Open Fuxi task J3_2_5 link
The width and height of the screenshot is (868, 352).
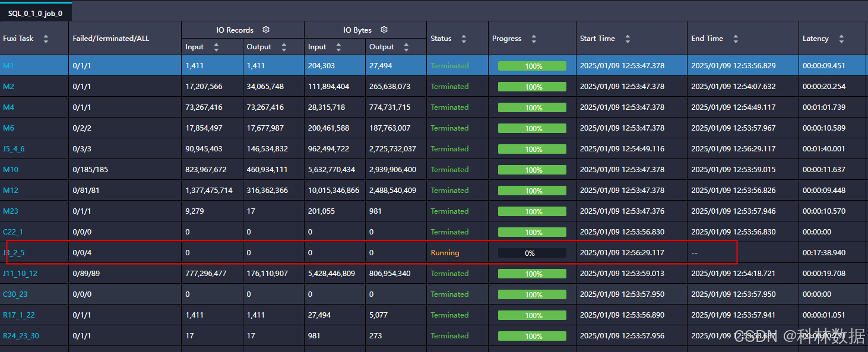[x=14, y=253]
